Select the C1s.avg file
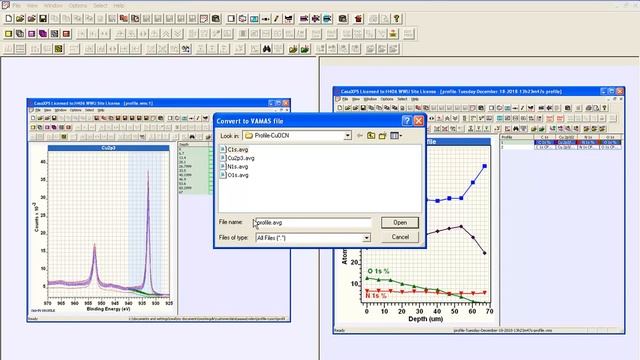 (x=234, y=149)
